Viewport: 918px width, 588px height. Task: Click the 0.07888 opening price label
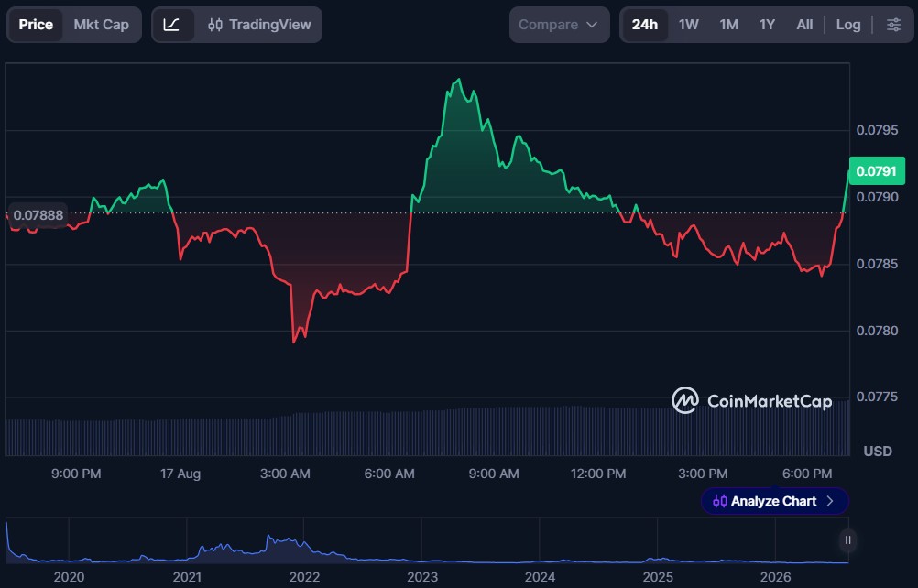click(x=38, y=215)
